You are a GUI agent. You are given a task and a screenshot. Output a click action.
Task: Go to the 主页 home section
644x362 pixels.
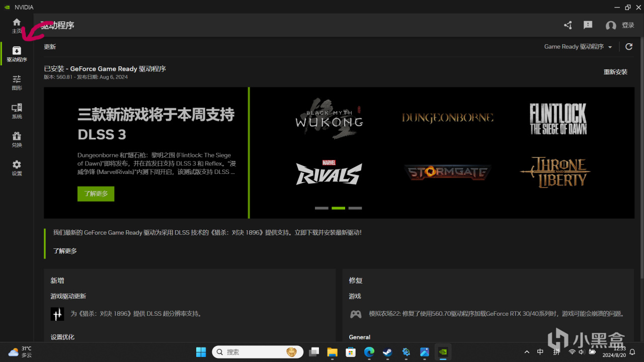17,26
